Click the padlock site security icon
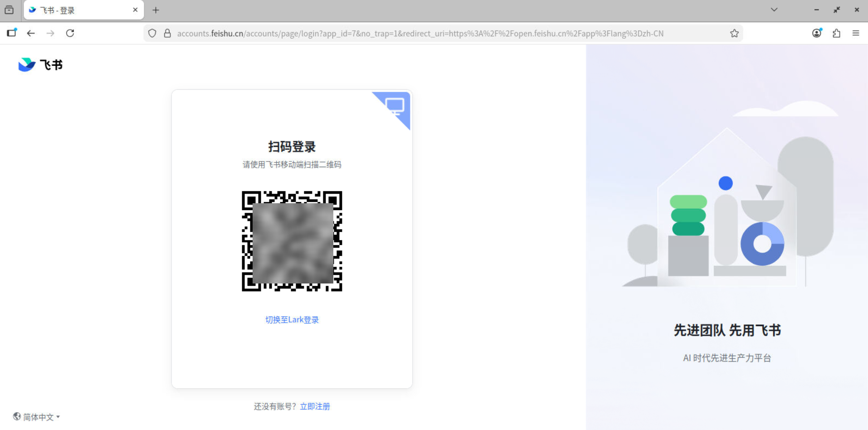Image resolution: width=868 pixels, height=430 pixels. coord(167,33)
